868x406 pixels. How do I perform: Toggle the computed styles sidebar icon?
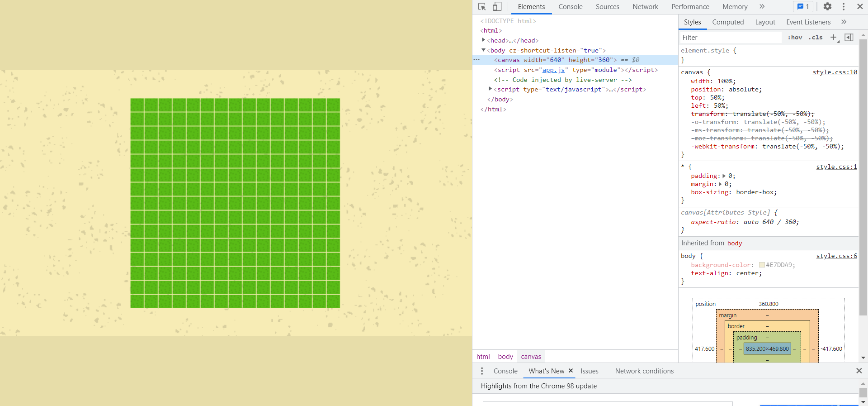coord(849,38)
